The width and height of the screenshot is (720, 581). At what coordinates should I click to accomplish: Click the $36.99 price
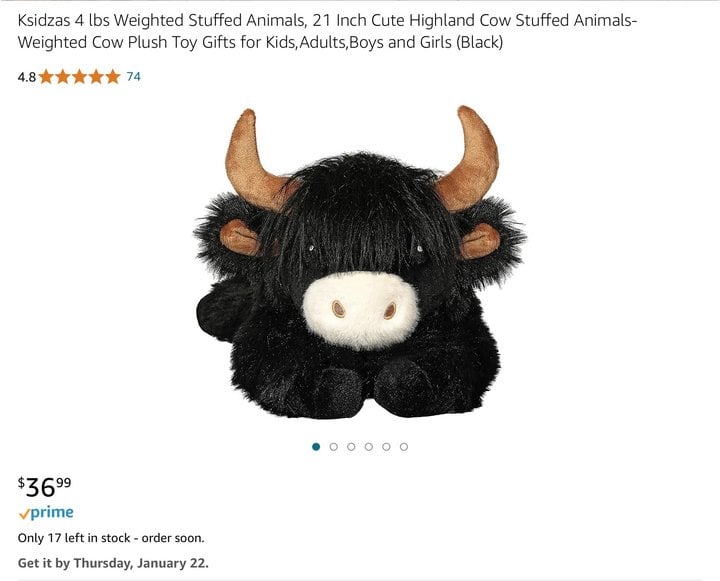pos(45,487)
